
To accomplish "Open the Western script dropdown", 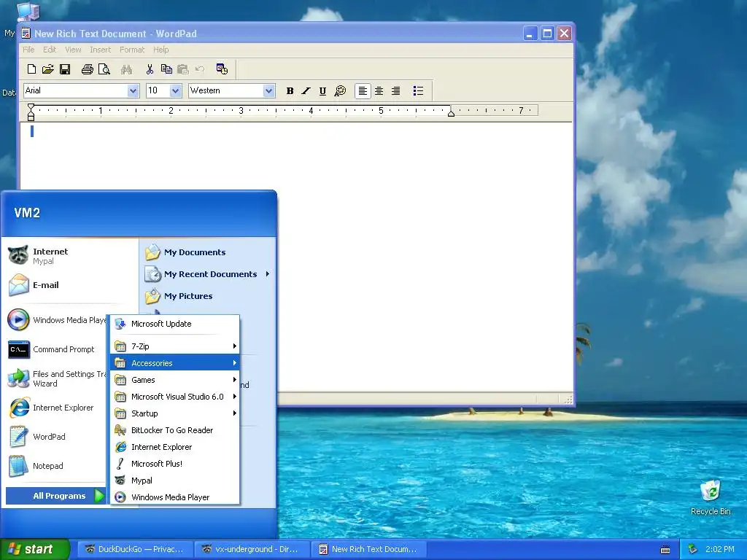I will (268, 90).
